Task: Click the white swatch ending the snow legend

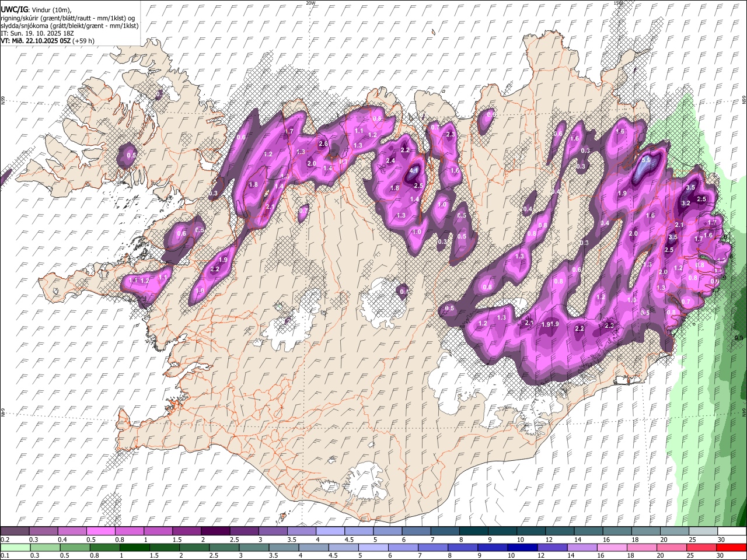Action: 731,531
